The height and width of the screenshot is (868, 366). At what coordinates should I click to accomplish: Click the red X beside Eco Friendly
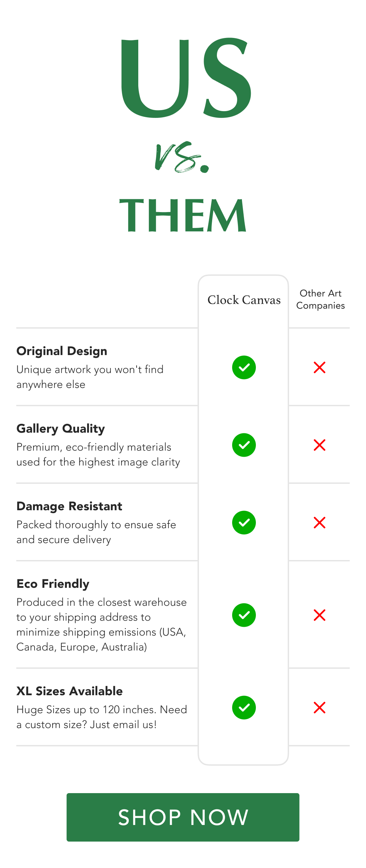320,615
